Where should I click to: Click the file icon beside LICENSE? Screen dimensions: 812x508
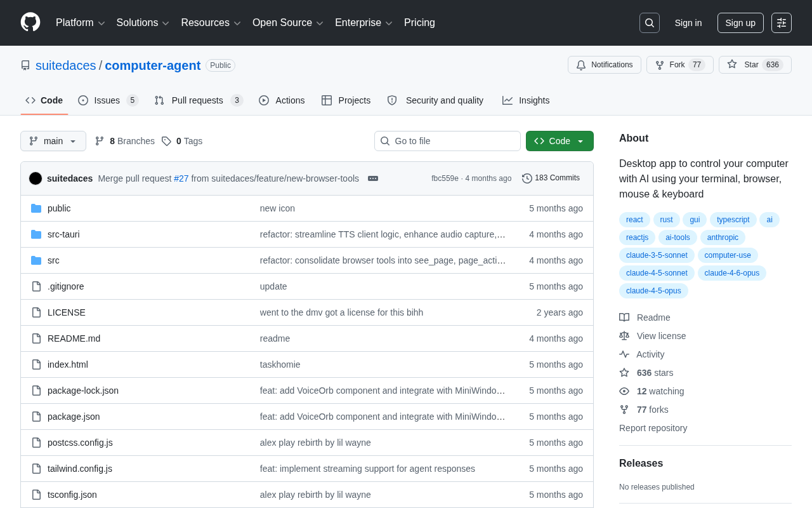(x=36, y=312)
